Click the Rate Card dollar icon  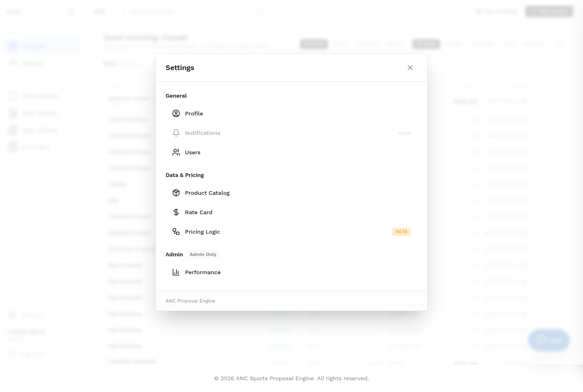pos(176,212)
